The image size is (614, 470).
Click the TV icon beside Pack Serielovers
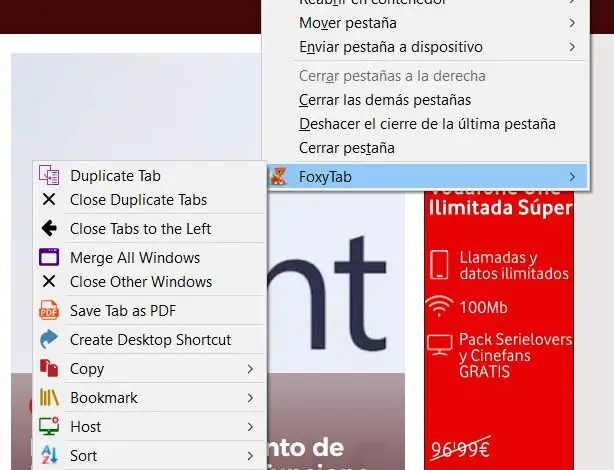point(439,345)
